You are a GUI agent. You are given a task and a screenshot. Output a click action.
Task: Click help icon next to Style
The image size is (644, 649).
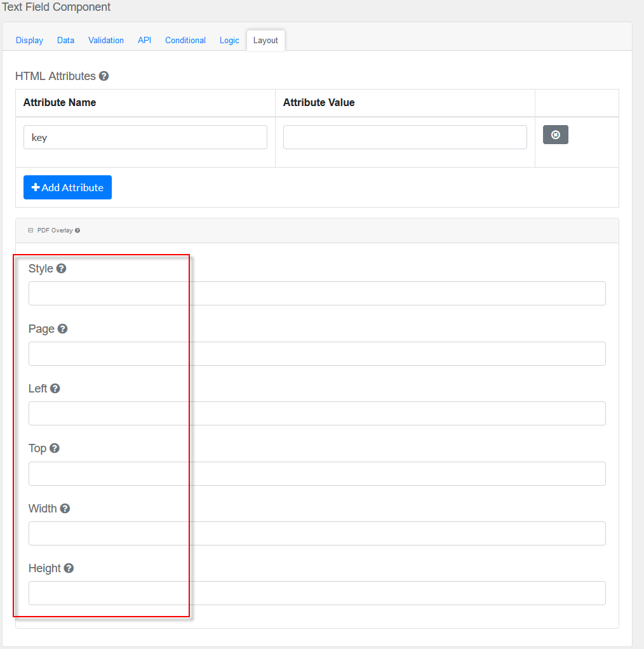[61, 269]
